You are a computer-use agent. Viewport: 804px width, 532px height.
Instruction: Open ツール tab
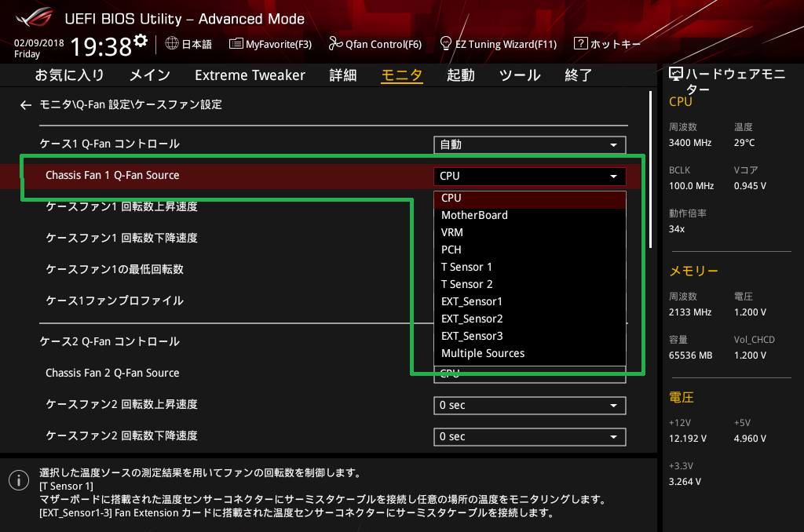point(520,75)
